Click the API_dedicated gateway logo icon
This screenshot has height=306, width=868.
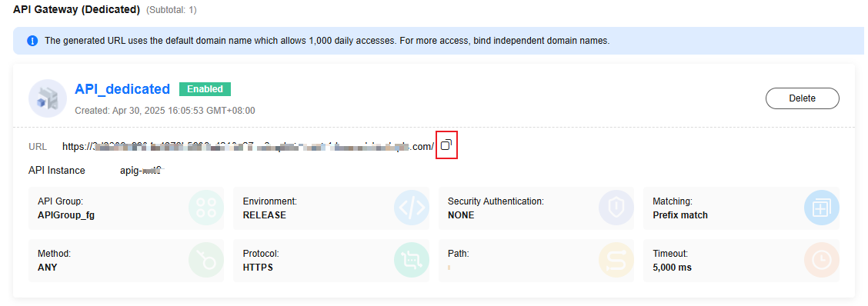point(48,98)
